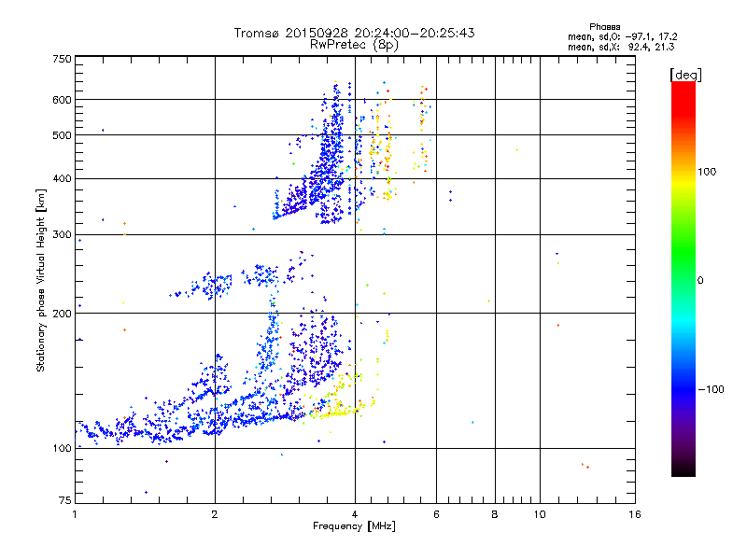Click the '8' x-axis tick label

tap(495, 514)
